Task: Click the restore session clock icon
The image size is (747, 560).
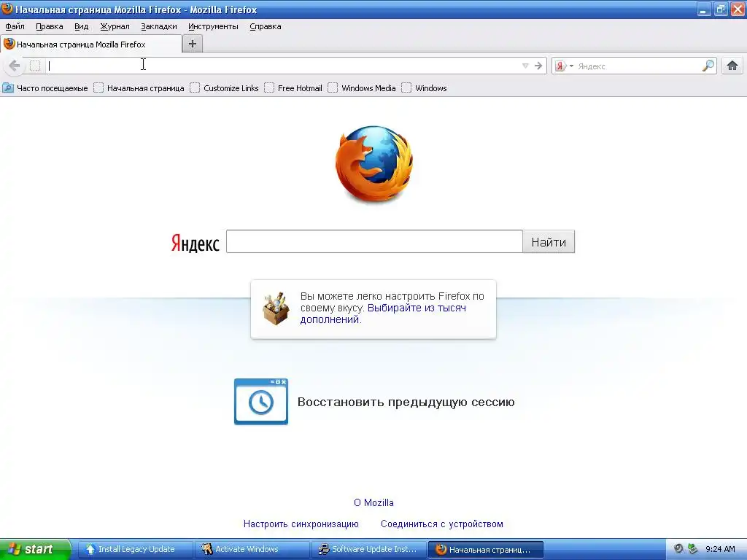Action: pos(261,402)
